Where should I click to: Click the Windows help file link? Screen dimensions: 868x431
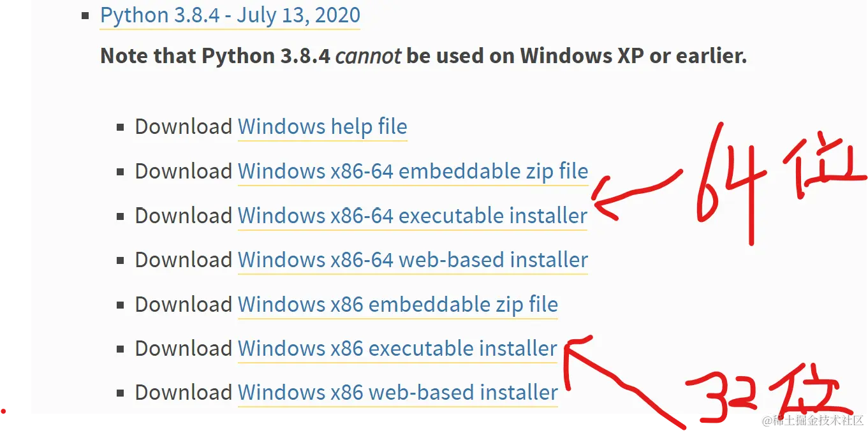tap(322, 127)
